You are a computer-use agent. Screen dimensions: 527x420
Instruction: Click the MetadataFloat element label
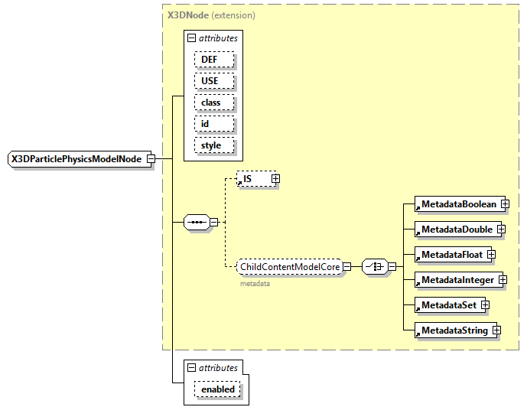pyautogui.click(x=452, y=255)
